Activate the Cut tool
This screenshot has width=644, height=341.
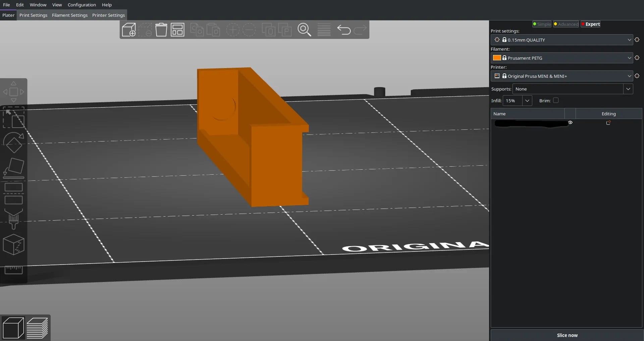13,193
